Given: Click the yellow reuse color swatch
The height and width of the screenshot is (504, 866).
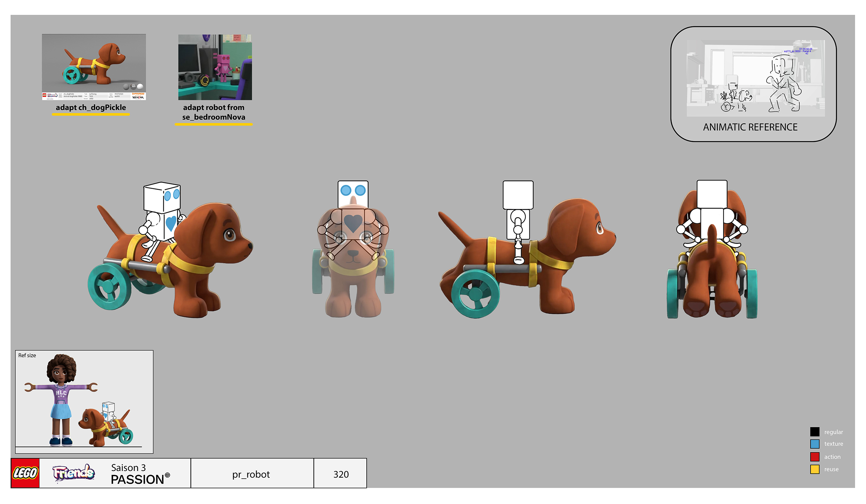Looking at the screenshot, I should coord(814,469).
